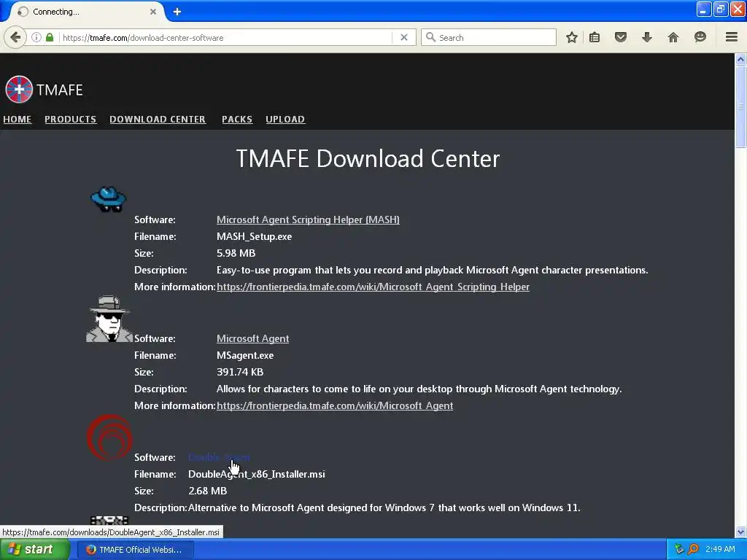Click the vertical scrollbar thumb

click(x=741, y=106)
